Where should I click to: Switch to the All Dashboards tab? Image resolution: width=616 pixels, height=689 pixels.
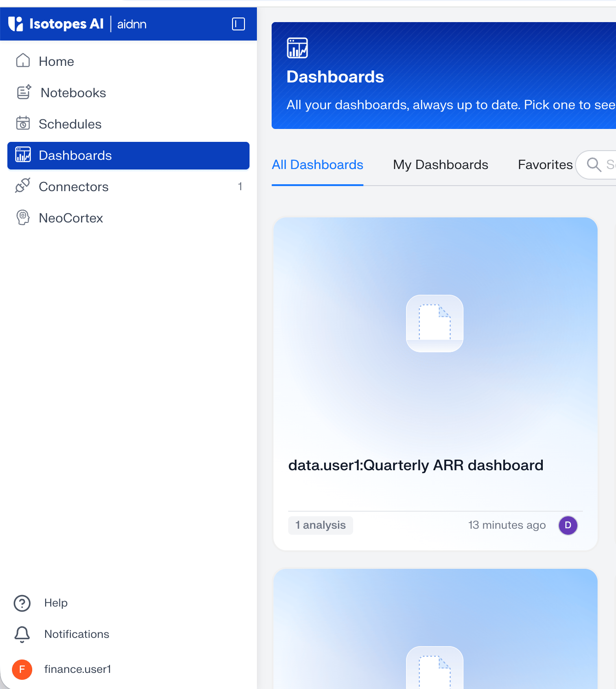318,164
